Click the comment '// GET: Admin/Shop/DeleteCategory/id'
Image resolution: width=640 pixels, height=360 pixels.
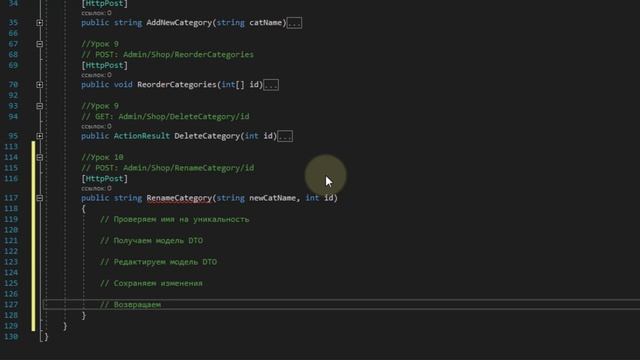(x=165, y=117)
